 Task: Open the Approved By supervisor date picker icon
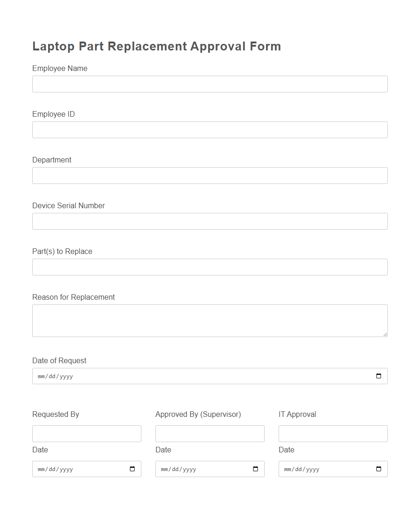pos(255,469)
